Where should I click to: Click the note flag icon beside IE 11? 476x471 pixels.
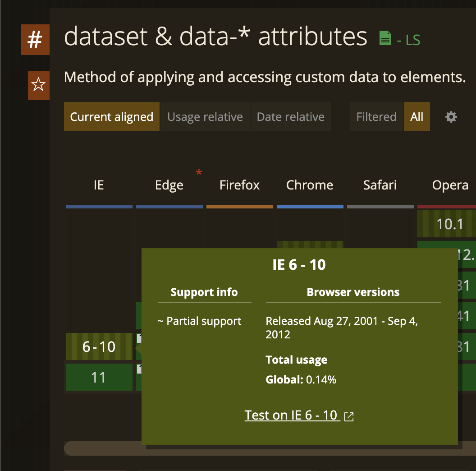tap(139, 369)
